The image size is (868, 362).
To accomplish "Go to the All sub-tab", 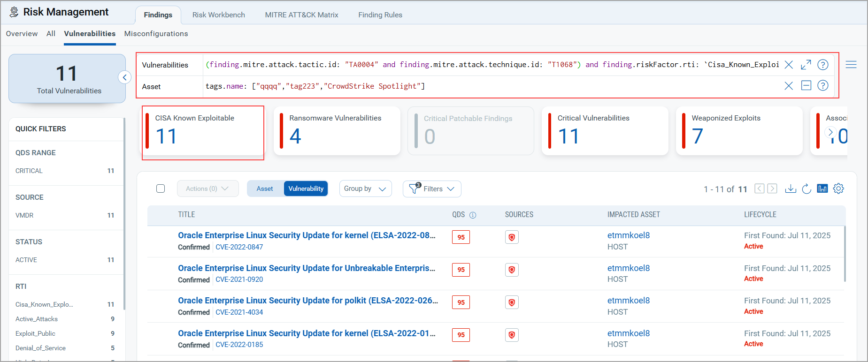I will click(51, 34).
